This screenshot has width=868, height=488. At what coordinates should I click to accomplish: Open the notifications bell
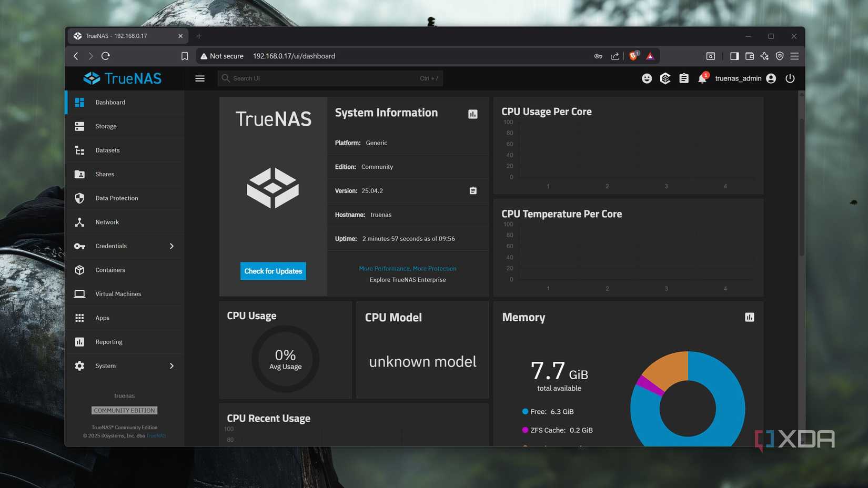click(x=701, y=78)
